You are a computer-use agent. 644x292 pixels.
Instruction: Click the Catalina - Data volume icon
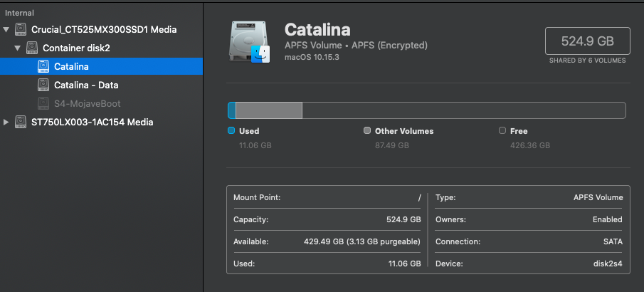point(43,85)
